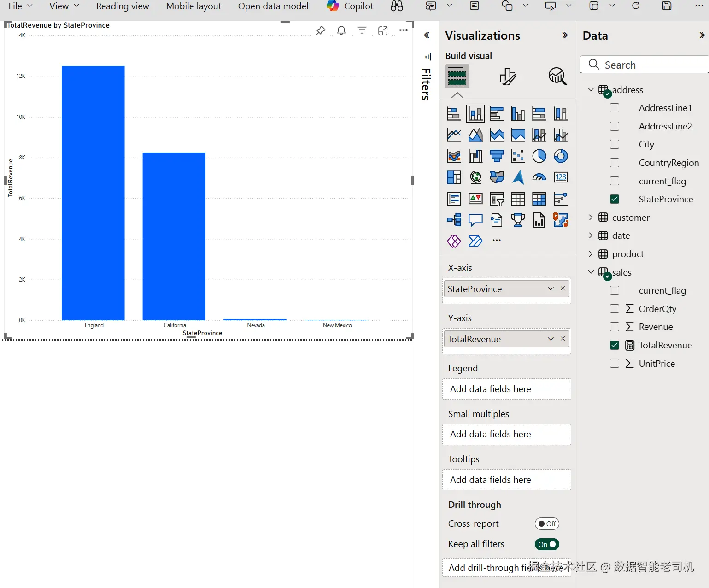
Task: Check the AddressLine2 field
Action: point(615,126)
